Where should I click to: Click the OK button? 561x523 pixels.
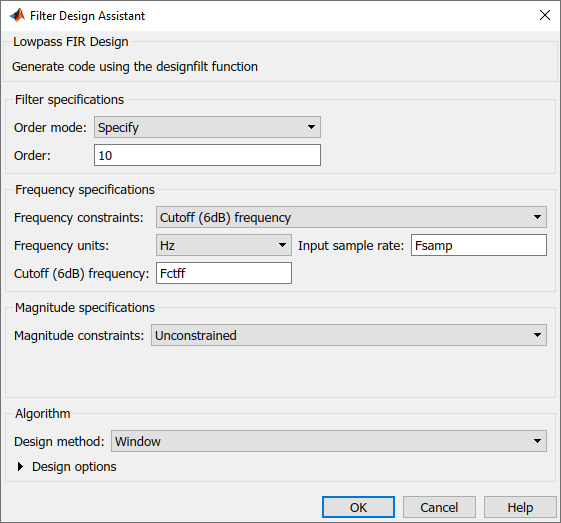click(358, 507)
